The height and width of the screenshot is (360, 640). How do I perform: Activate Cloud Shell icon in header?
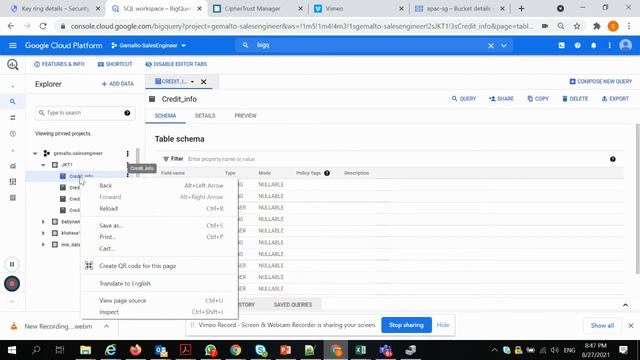pos(562,45)
